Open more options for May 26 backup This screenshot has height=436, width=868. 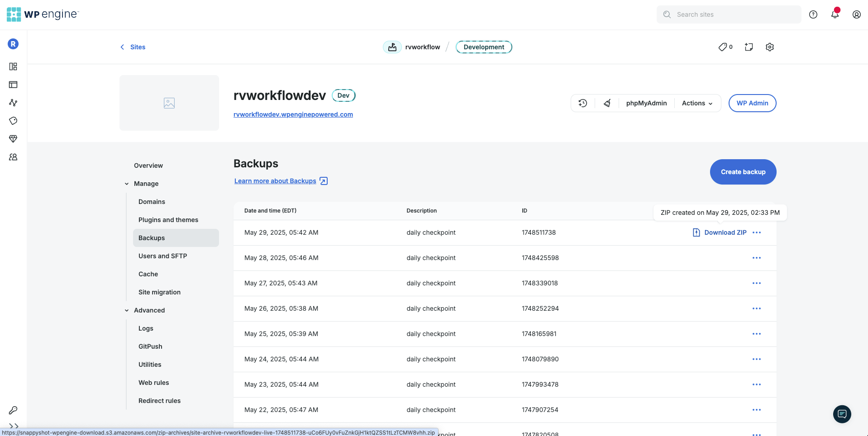tap(757, 308)
